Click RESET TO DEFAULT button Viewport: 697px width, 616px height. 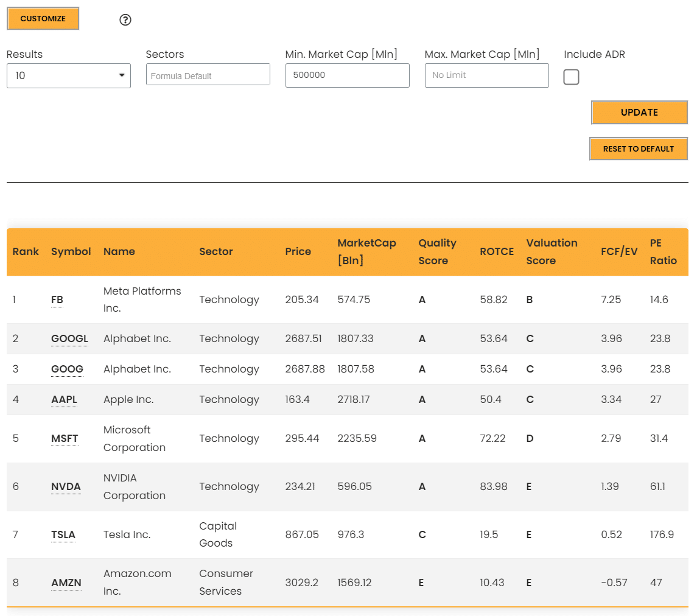coord(639,149)
